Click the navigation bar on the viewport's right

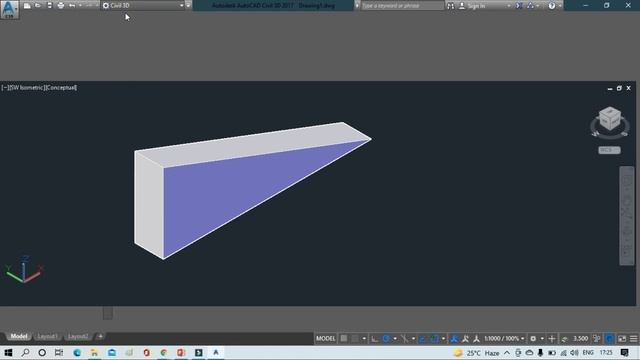click(x=627, y=216)
